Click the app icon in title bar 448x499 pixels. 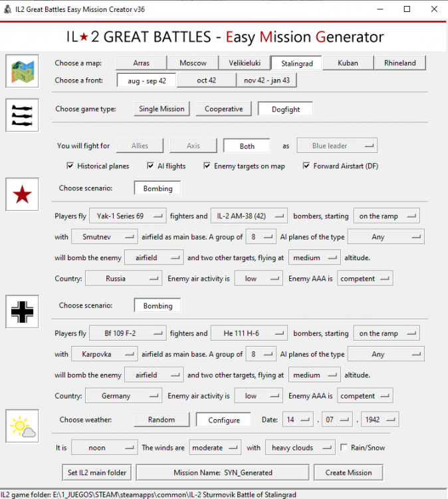[x=7, y=9]
